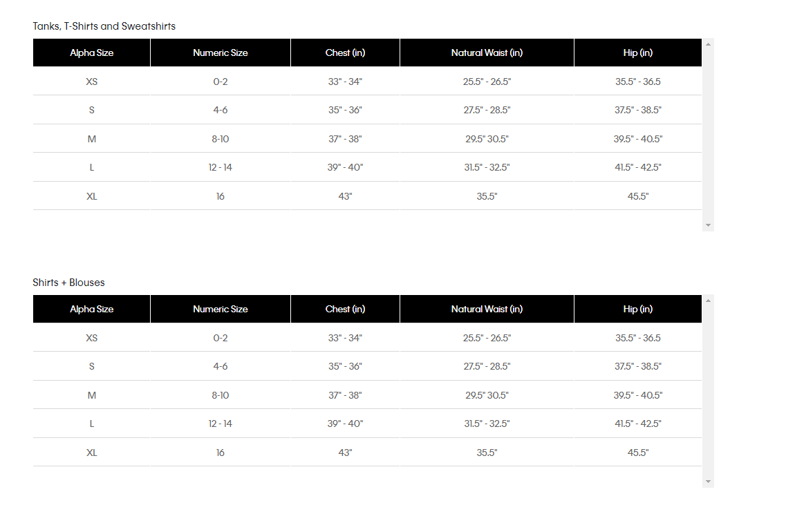Viewport: 795px width, 532px height.
Task: Click the up arrow on the Tanks table scrollbar
Action: pyautogui.click(x=709, y=45)
